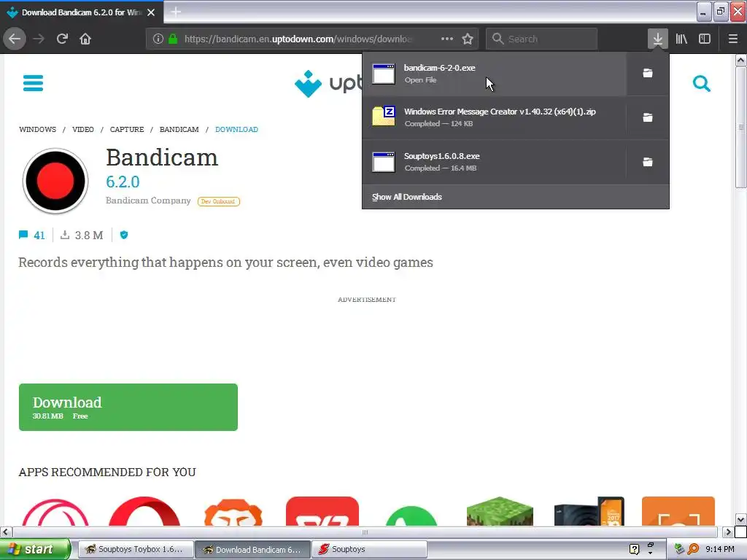Screen dimensions: 747x560
Task: Select the Download Bandicam browser tab
Action: (81, 12)
